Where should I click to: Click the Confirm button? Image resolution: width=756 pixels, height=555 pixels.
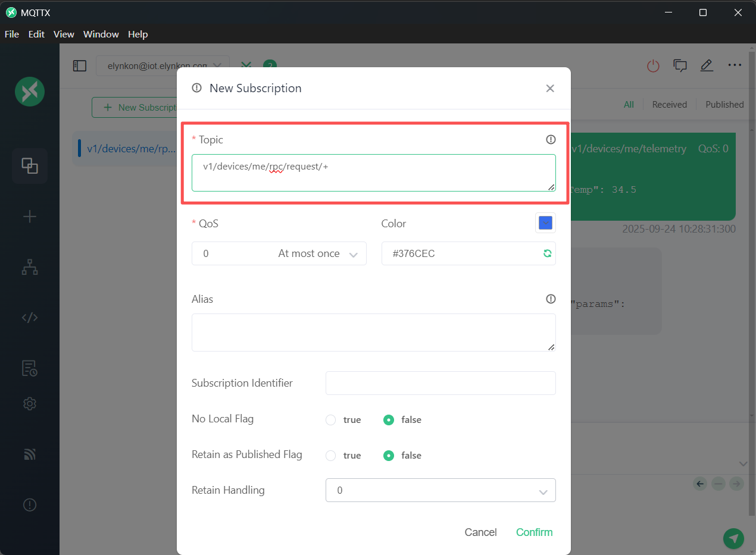click(534, 532)
